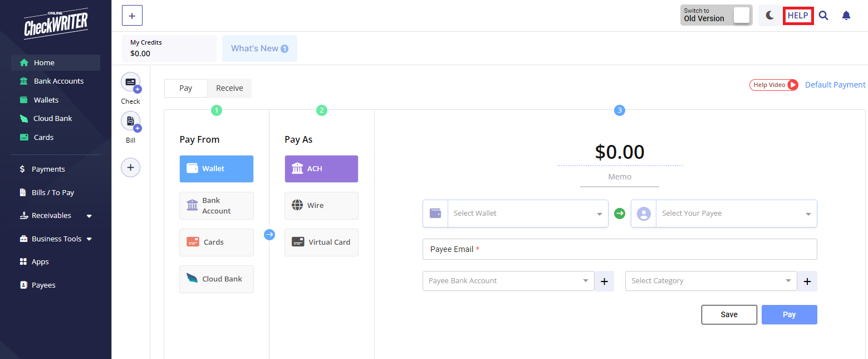This screenshot has width=868, height=359.
Task: Open Select Category dropdown
Action: pyautogui.click(x=712, y=281)
